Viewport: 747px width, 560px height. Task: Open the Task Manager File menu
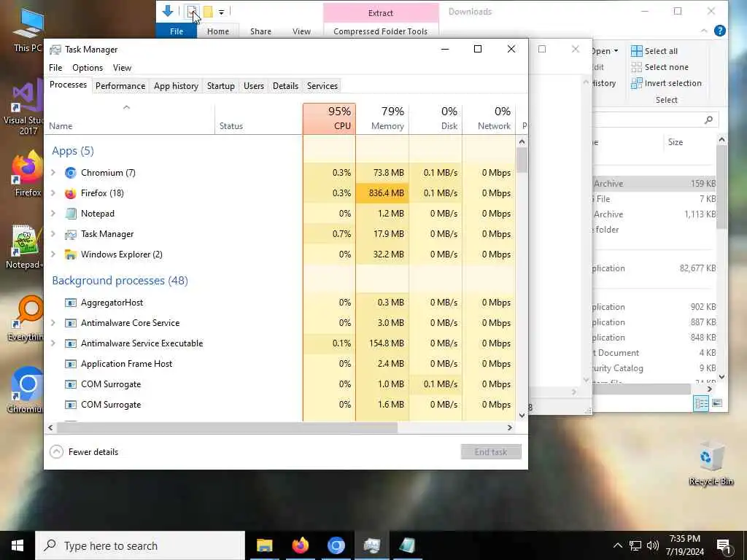point(55,68)
